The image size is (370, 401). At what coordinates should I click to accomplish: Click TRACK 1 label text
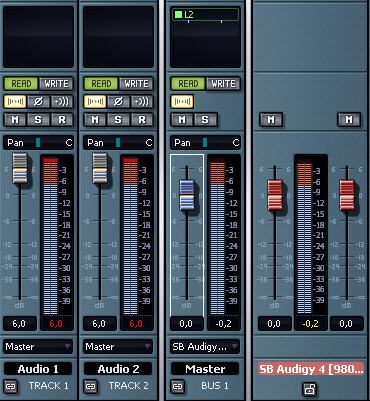48,386
